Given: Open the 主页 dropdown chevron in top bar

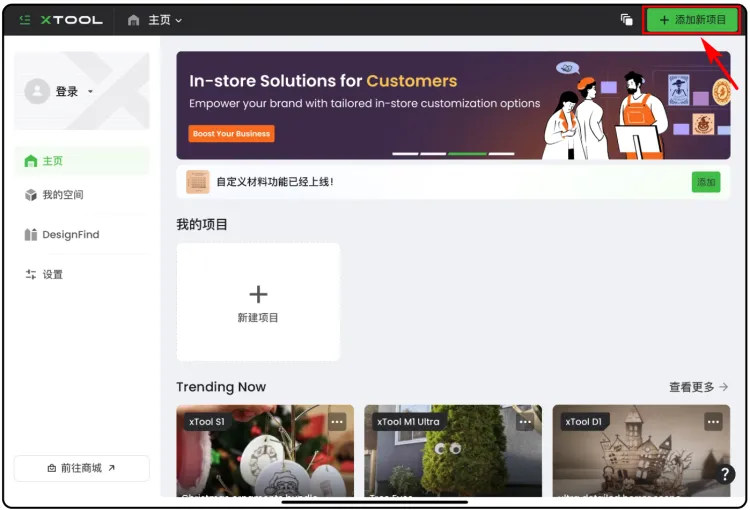Looking at the screenshot, I should [179, 21].
